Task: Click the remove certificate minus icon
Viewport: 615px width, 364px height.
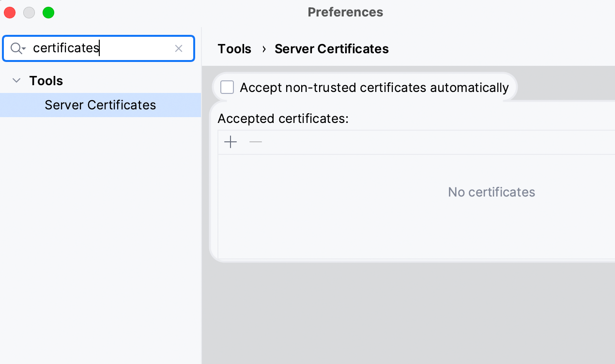Action: [256, 142]
